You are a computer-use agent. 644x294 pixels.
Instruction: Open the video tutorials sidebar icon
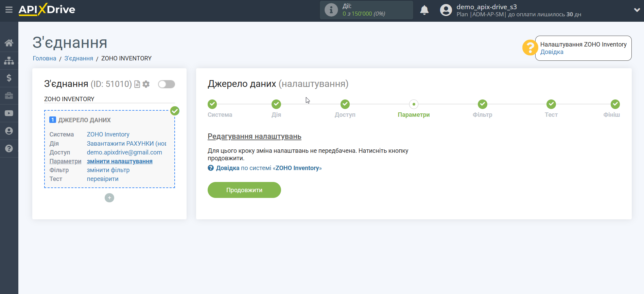[x=9, y=113]
